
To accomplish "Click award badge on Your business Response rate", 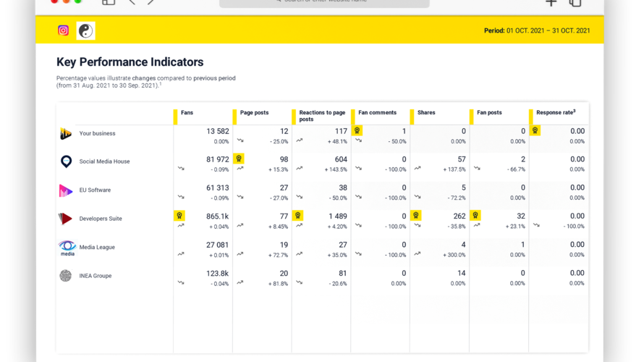I will coord(535,130).
